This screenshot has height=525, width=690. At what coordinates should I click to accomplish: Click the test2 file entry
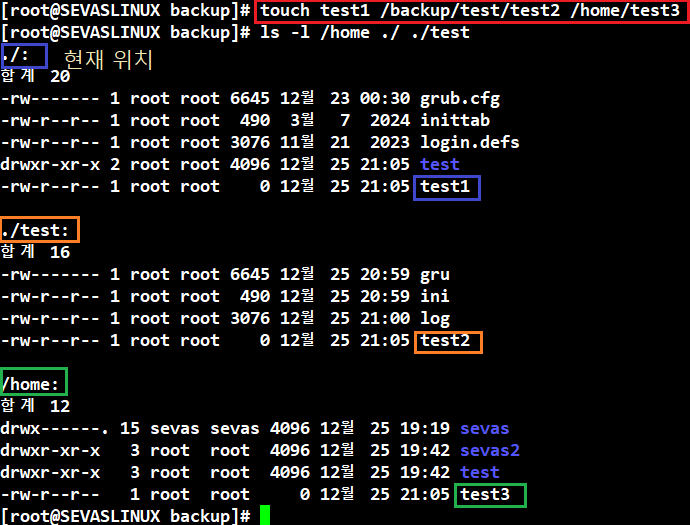tap(445, 341)
